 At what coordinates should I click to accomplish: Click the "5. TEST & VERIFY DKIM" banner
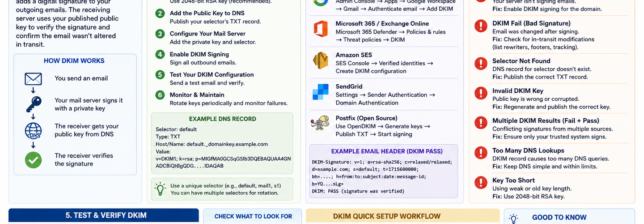click(x=104, y=216)
